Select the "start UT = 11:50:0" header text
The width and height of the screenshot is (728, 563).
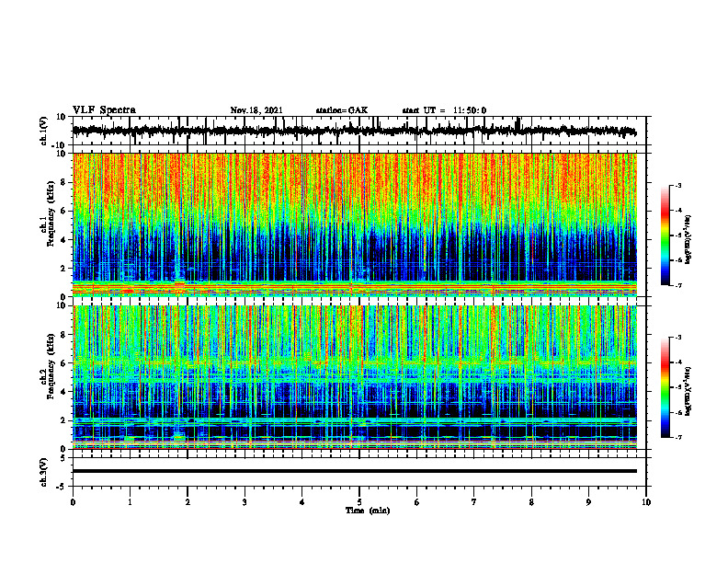[x=444, y=110]
